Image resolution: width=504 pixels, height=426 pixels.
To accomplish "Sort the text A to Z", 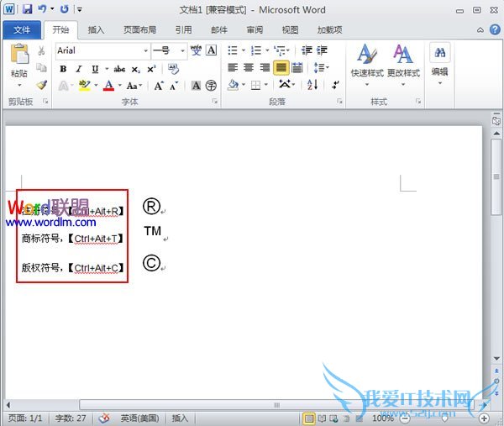I will point(312,85).
